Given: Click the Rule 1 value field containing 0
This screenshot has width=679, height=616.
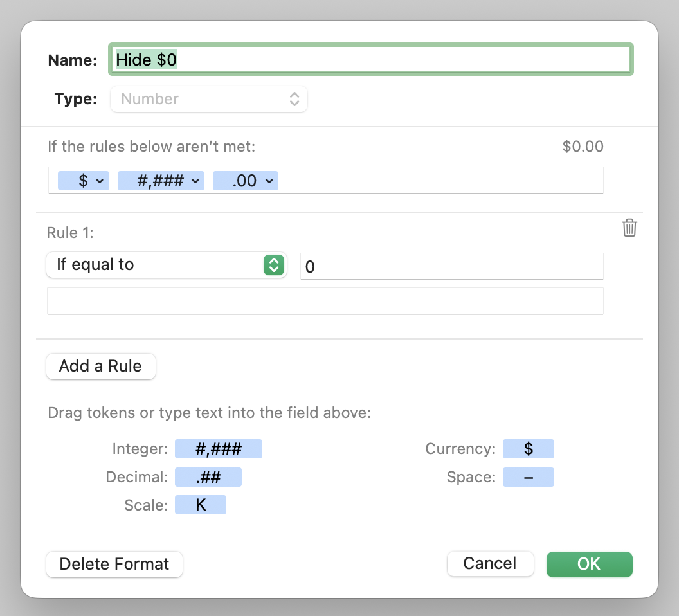Looking at the screenshot, I should tap(451, 266).
